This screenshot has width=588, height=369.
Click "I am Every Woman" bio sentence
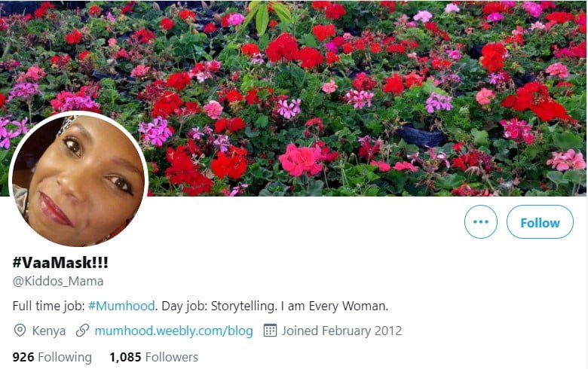pyautogui.click(x=335, y=306)
